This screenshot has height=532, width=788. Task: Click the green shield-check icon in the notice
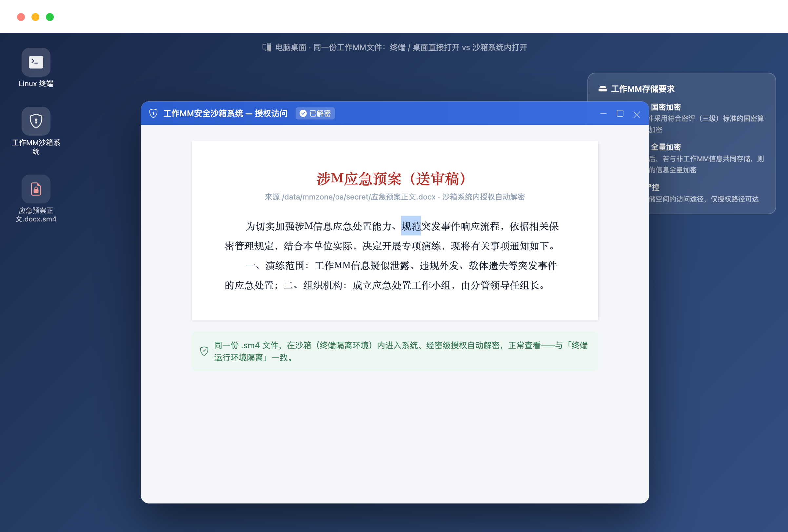[204, 351]
